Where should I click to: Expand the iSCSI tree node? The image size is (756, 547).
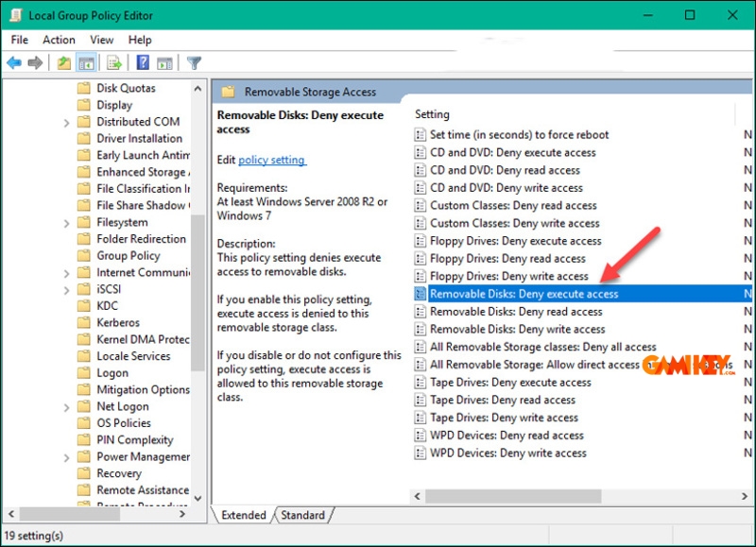coord(66,290)
